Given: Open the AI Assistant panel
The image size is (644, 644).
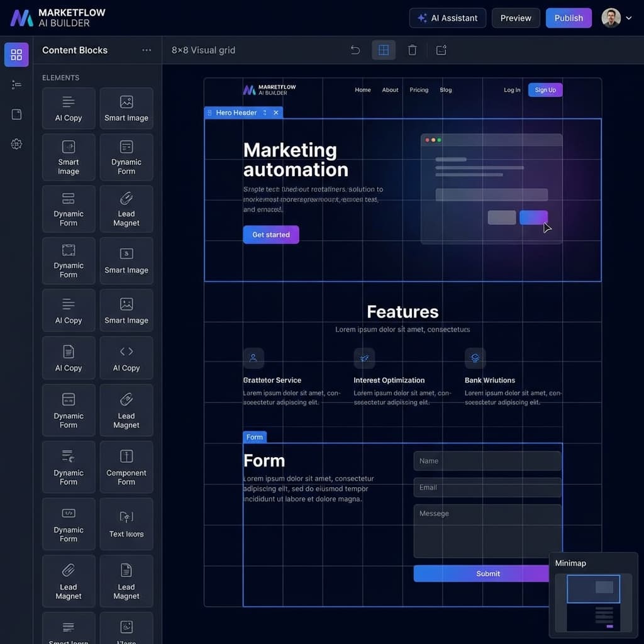Looking at the screenshot, I should click(447, 18).
